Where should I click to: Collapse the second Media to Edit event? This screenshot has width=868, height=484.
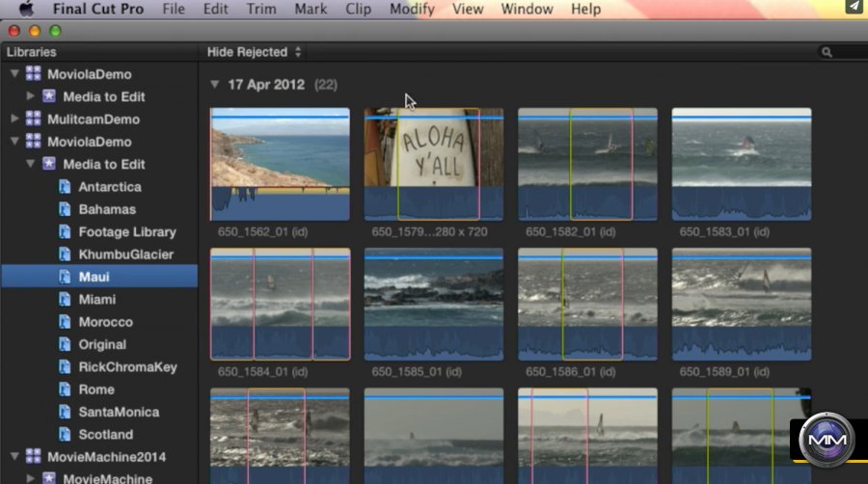[31, 164]
